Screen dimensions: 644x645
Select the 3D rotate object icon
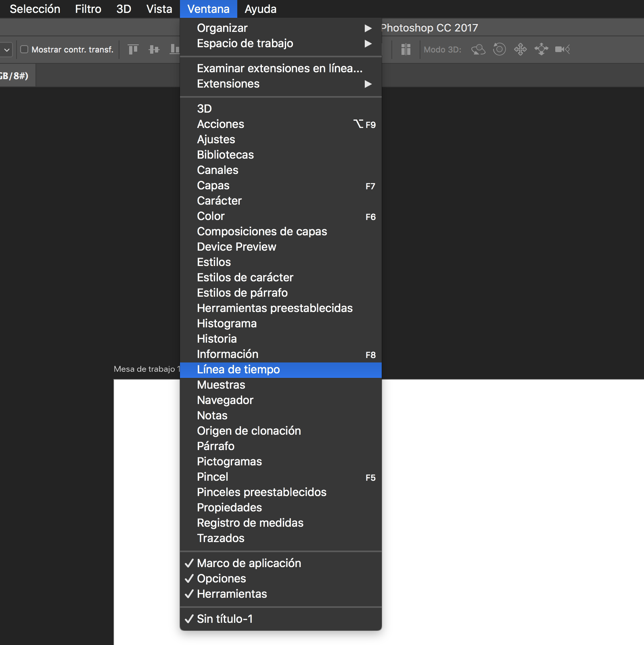coord(478,49)
